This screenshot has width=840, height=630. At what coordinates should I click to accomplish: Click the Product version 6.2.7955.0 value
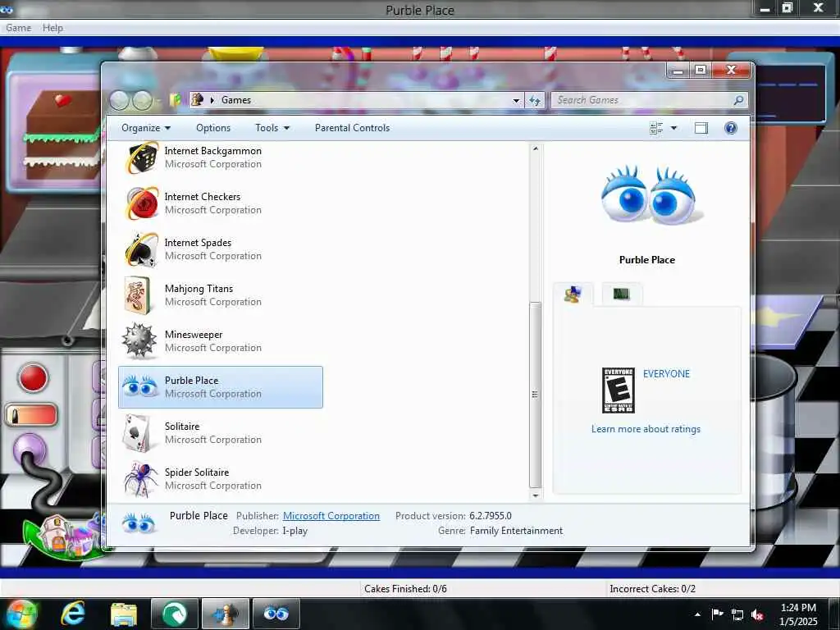point(491,516)
